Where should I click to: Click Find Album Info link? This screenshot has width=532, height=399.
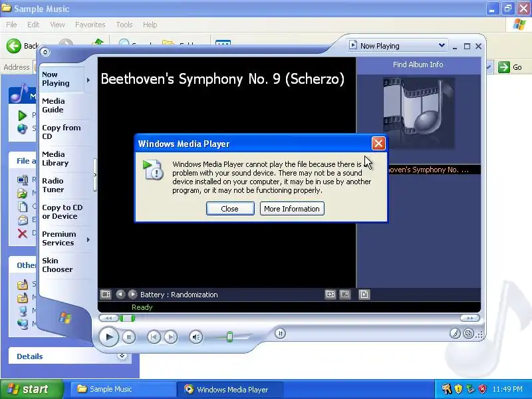tap(418, 65)
